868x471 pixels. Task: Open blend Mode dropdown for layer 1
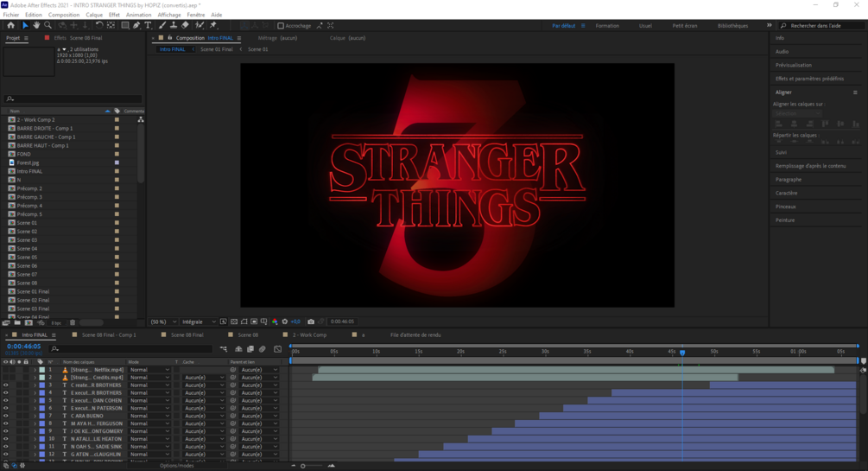tap(149, 370)
